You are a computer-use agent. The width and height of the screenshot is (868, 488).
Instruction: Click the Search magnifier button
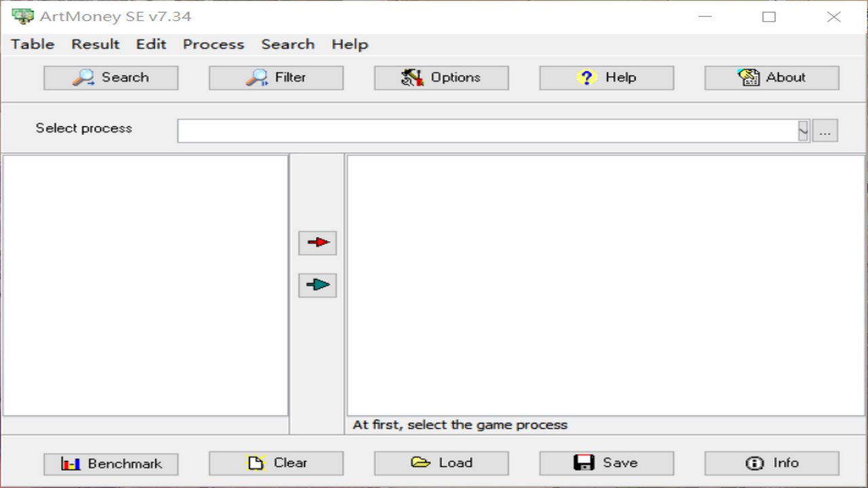pyautogui.click(x=111, y=78)
